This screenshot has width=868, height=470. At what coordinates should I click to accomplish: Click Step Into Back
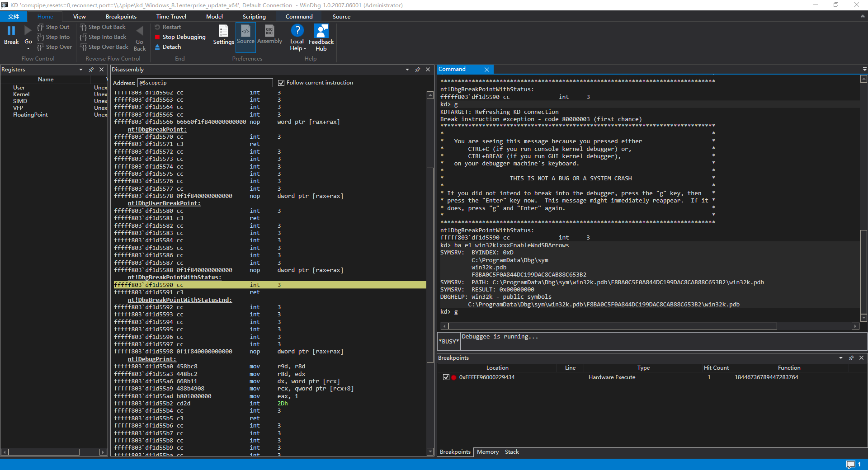point(104,37)
